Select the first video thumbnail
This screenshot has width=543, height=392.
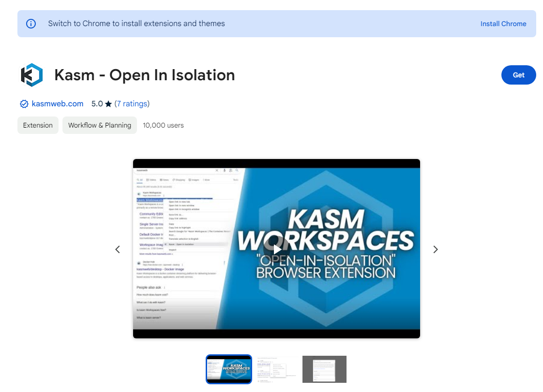[229, 369]
